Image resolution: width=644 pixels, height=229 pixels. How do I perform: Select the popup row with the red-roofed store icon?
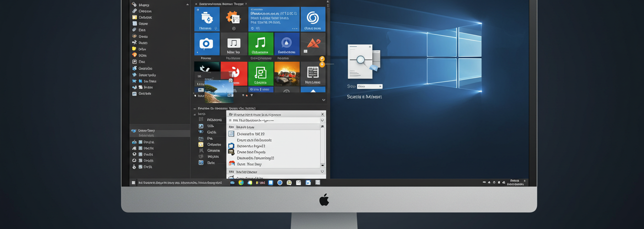point(274,164)
